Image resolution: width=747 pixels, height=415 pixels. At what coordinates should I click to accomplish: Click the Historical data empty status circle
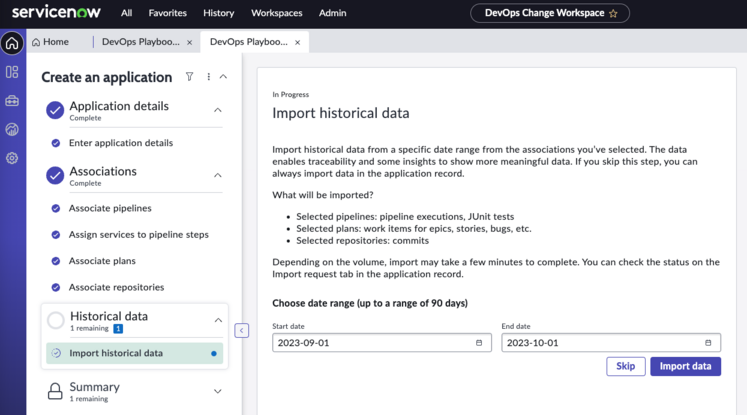point(55,320)
